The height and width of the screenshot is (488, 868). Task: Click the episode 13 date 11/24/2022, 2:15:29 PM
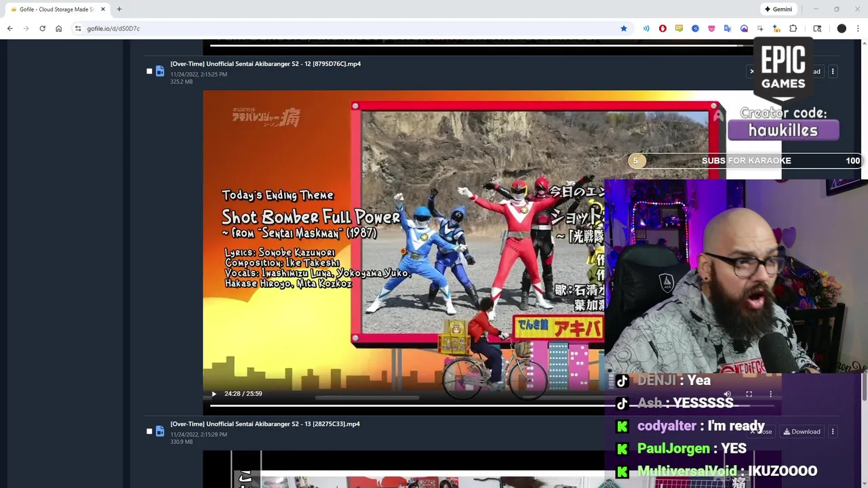coord(199,434)
